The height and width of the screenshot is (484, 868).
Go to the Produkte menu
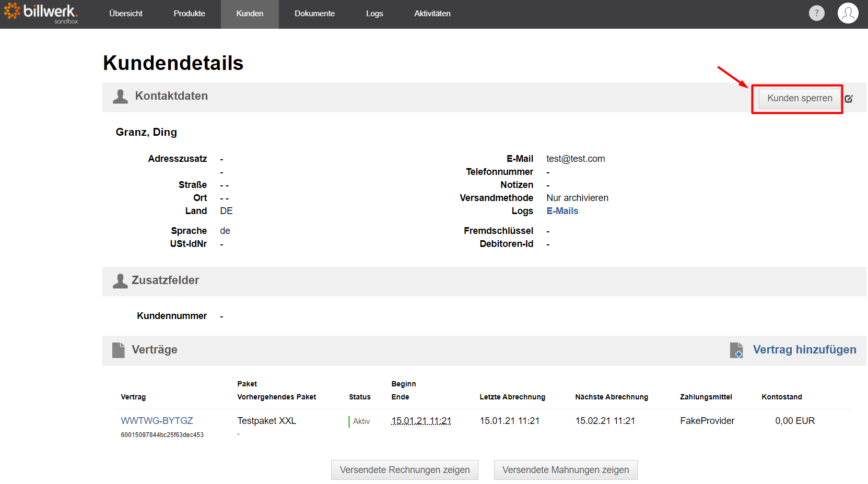click(x=190, y=14)
